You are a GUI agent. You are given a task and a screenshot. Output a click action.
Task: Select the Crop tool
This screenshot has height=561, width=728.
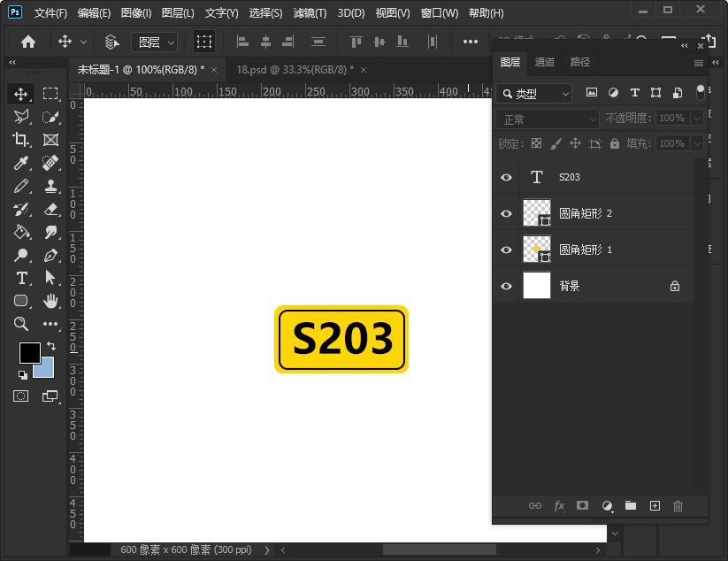click(x=21, y=140)
